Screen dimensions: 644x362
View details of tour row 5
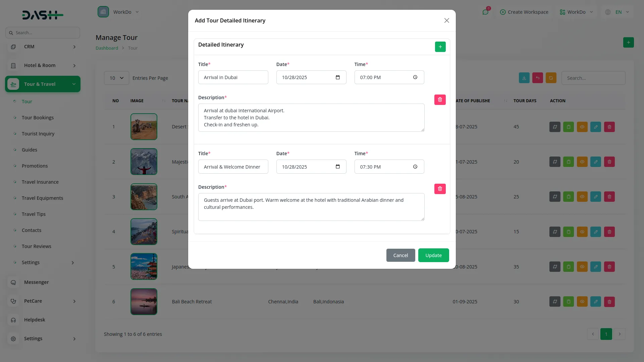pyautogui.click(x=582, y=266)
